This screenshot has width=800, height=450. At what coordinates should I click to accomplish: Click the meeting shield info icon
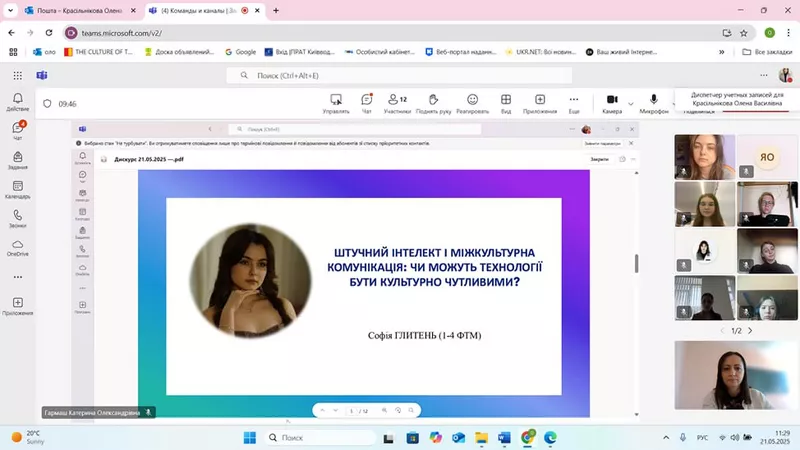[47, 104]
